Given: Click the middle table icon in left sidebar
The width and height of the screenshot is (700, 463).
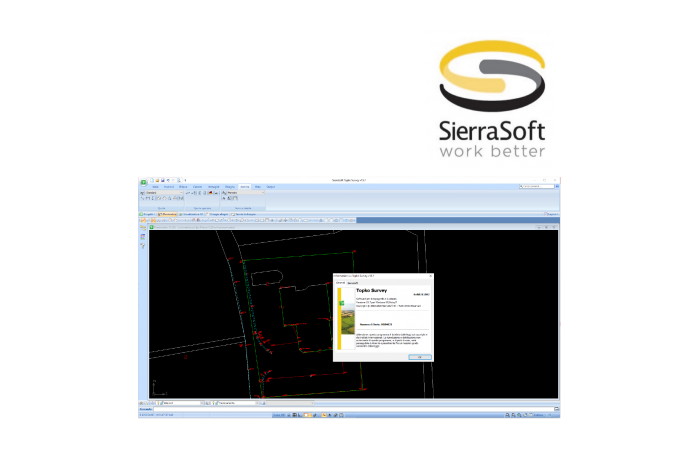Looking at the screenshot, I should click(x=143, y=237).
